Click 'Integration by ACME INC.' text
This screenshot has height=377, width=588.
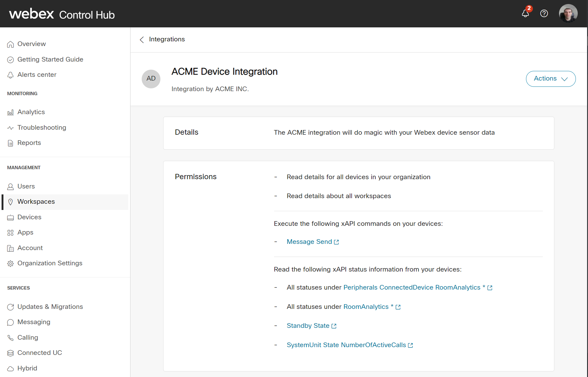210,89
